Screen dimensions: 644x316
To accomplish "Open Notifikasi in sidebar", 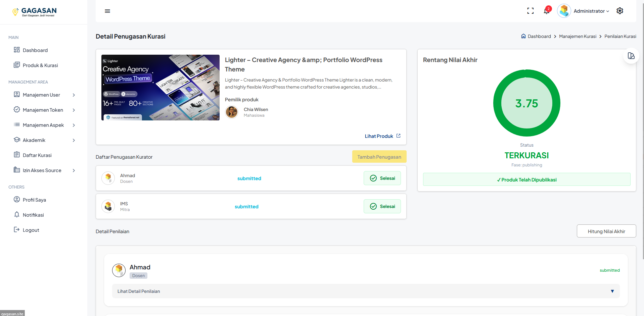I will pyautogui.click(x=33, y=215).
